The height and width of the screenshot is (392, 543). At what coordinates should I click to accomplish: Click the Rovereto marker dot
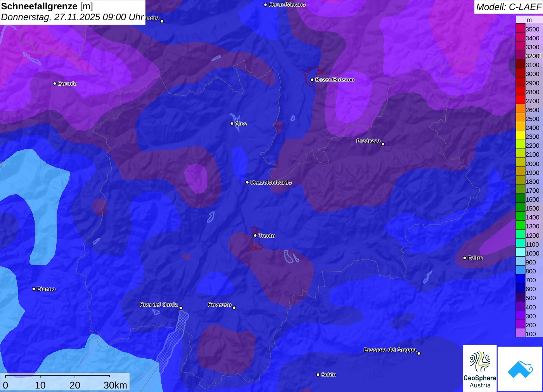coord(234,308)
